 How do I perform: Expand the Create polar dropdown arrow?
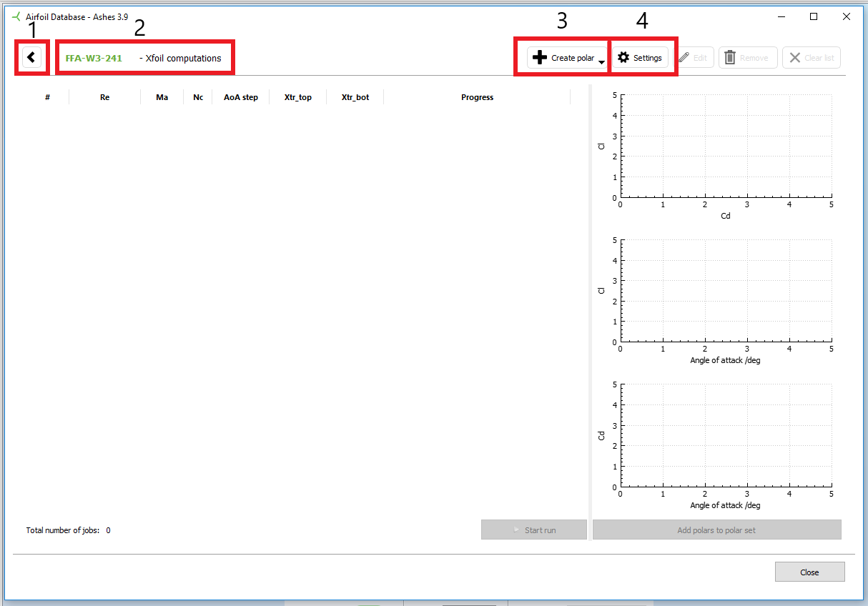[x=601, y=62]
